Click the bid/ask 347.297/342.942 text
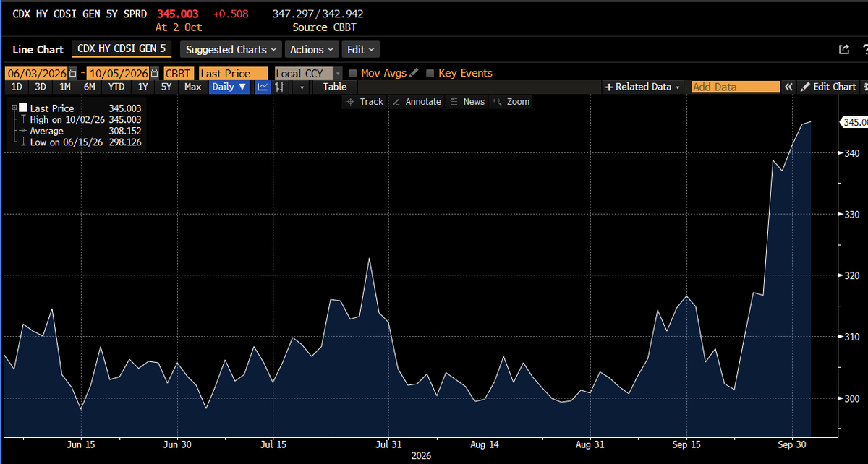868x464 pixels. click(318, 14)
